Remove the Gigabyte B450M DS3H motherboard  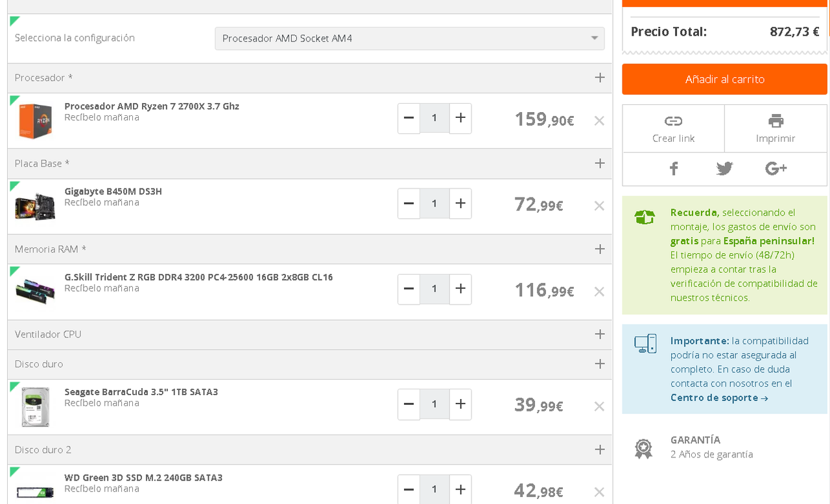coord(599,206)
